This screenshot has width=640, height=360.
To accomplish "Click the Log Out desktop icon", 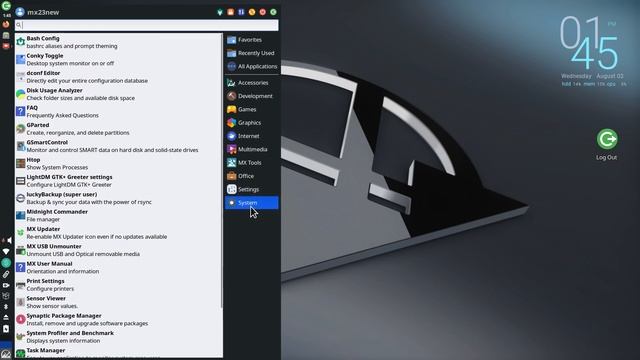I will pos(607,145).
